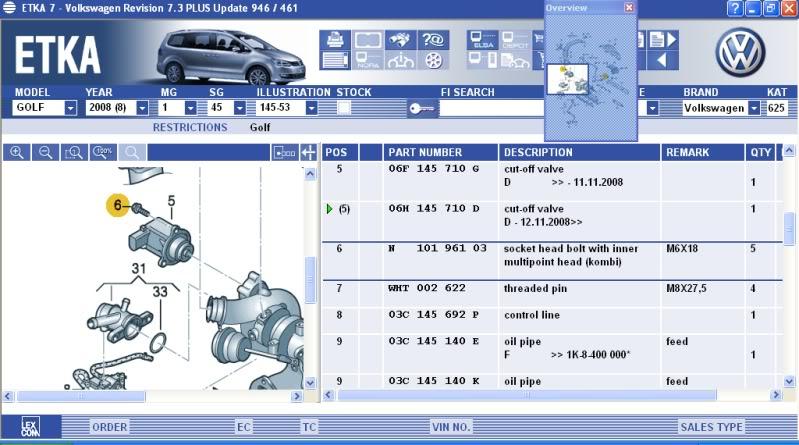799x445 pixels.
Task: Click the LexCom logo icon
Action: pyautogui.click(x=31, y=427)
